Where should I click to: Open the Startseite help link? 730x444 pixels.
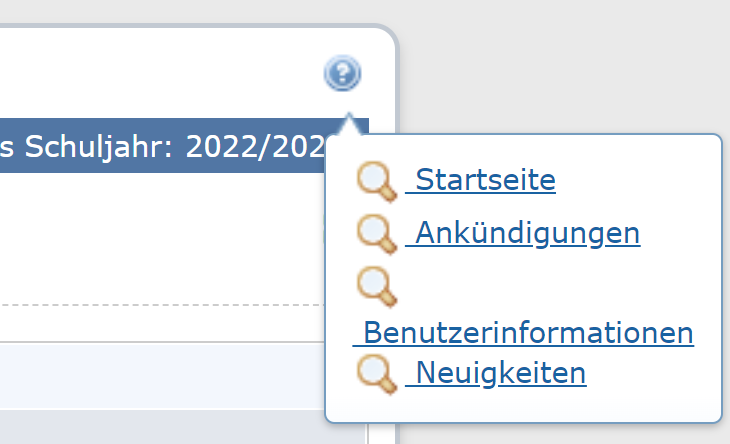point(480,180)
